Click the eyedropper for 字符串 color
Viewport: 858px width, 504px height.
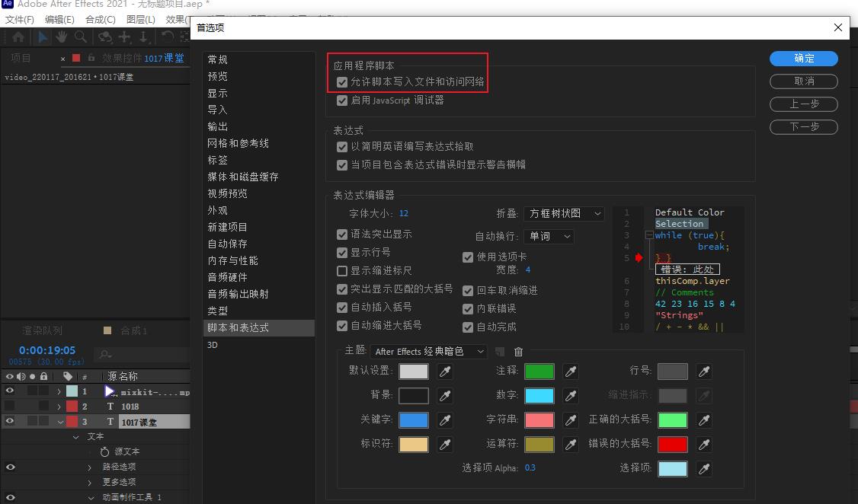570,419
